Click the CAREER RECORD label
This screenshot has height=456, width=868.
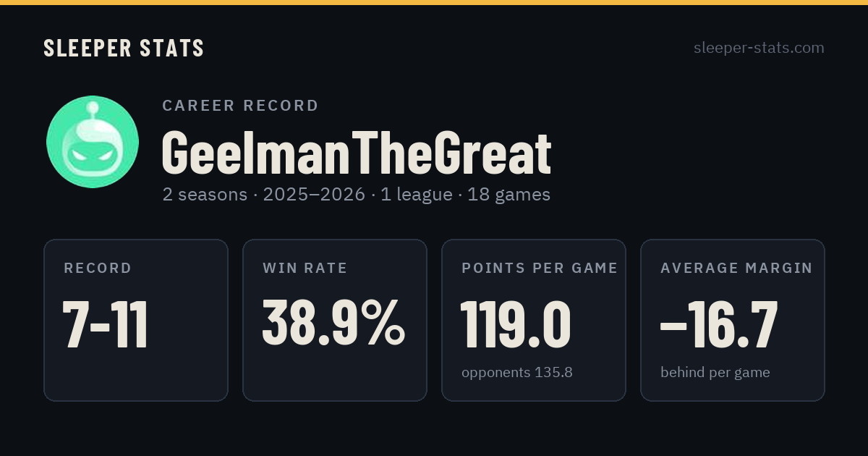(240, 106)
